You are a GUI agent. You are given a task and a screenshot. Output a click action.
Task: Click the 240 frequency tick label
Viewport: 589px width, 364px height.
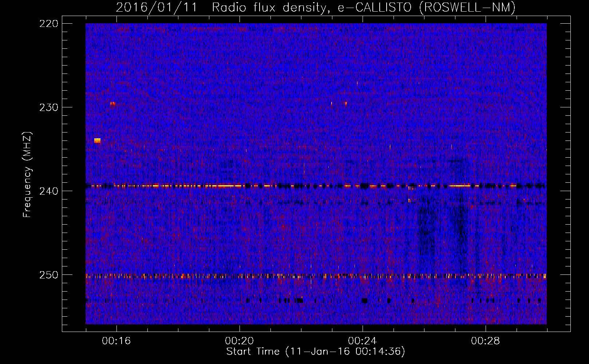pyautogui.click(x=48, y=191)
